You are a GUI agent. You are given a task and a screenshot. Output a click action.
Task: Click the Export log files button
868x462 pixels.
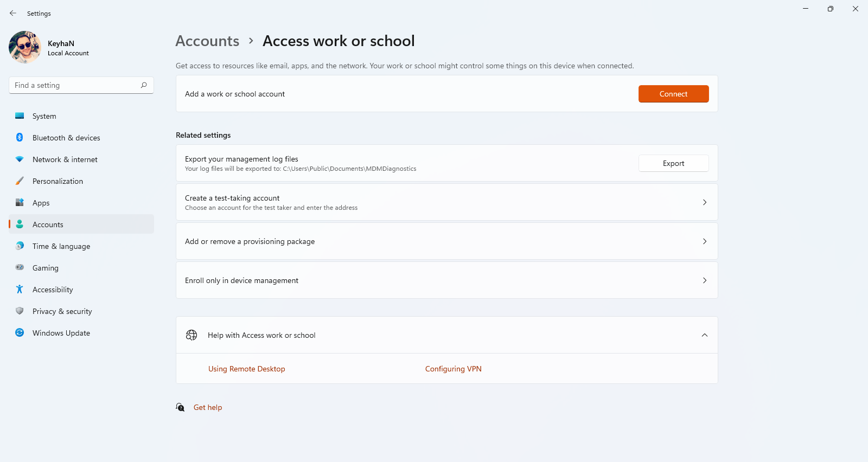(673, 163)
